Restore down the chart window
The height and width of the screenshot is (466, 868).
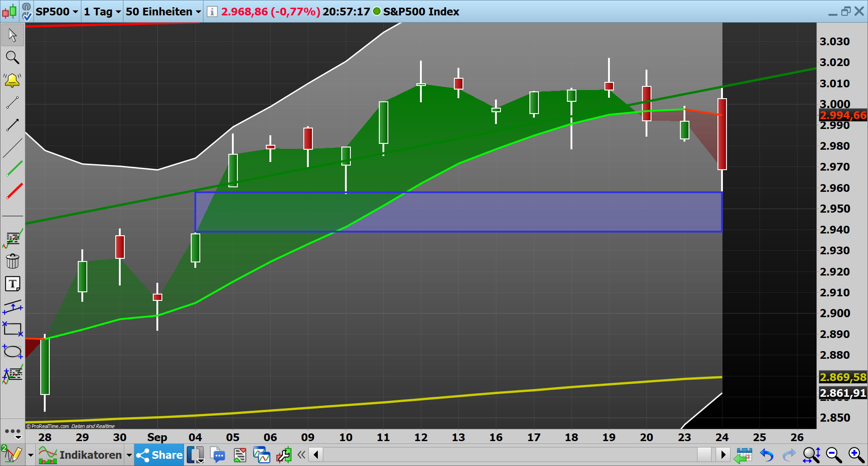coord(846,11)
